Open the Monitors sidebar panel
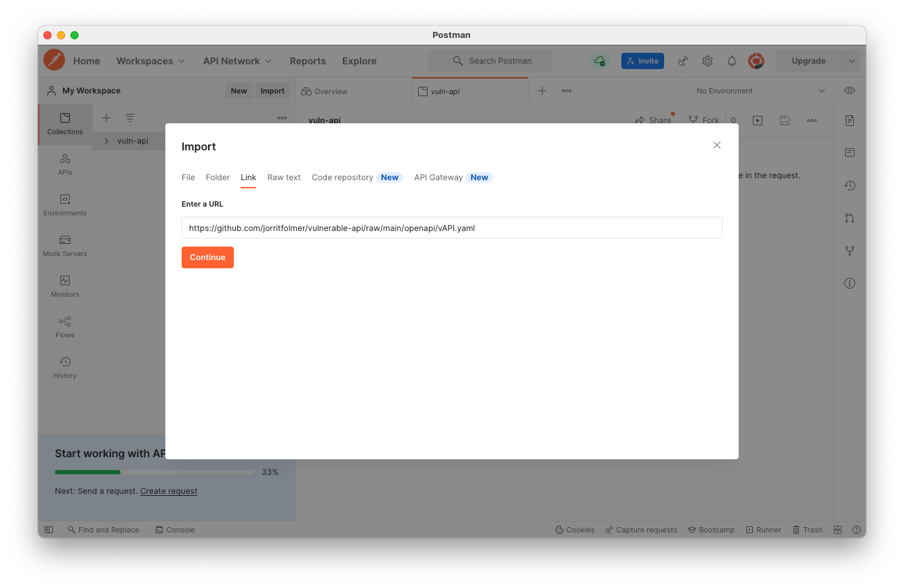Image resolution: width=904 pixels, height=588 pixels. coord(65,287)
